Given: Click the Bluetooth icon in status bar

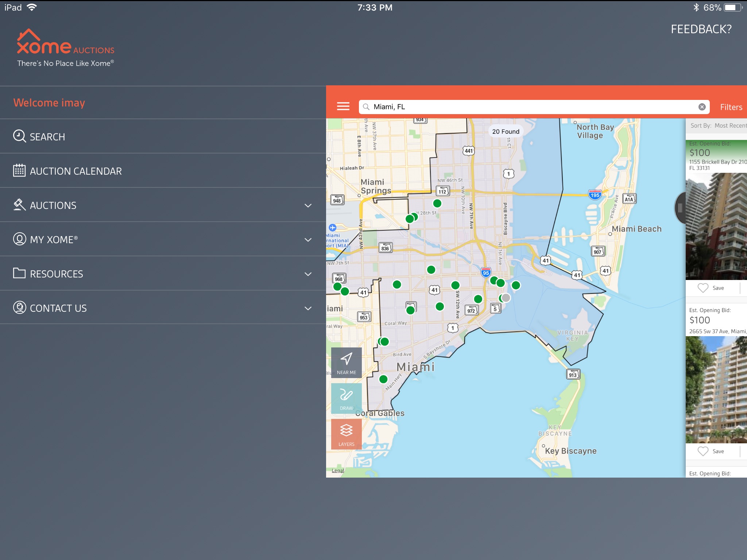Looking at the screenshot, I should 696,7.
